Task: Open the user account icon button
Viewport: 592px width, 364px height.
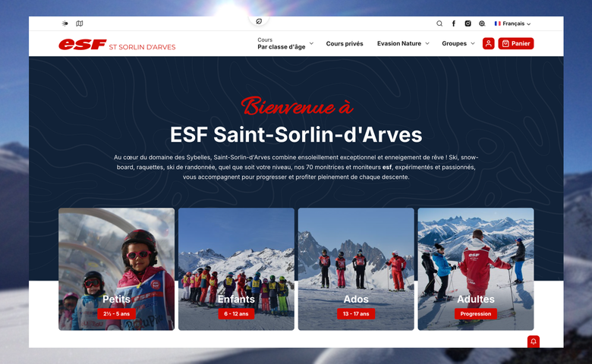Action: click(x=488, y=43)
